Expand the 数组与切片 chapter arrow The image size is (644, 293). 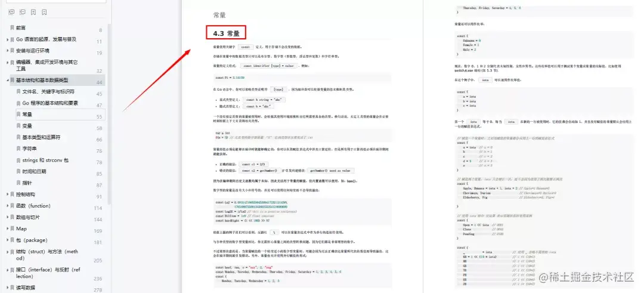pos(7,217)
